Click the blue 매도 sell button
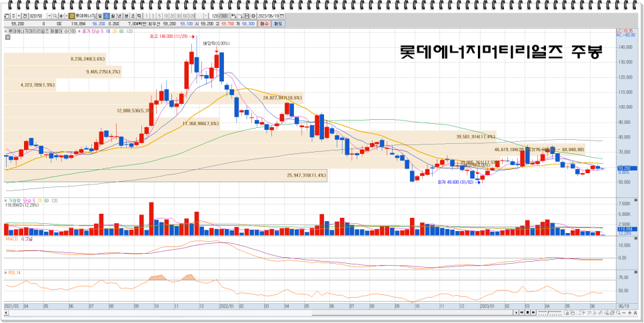 [278, 24]
